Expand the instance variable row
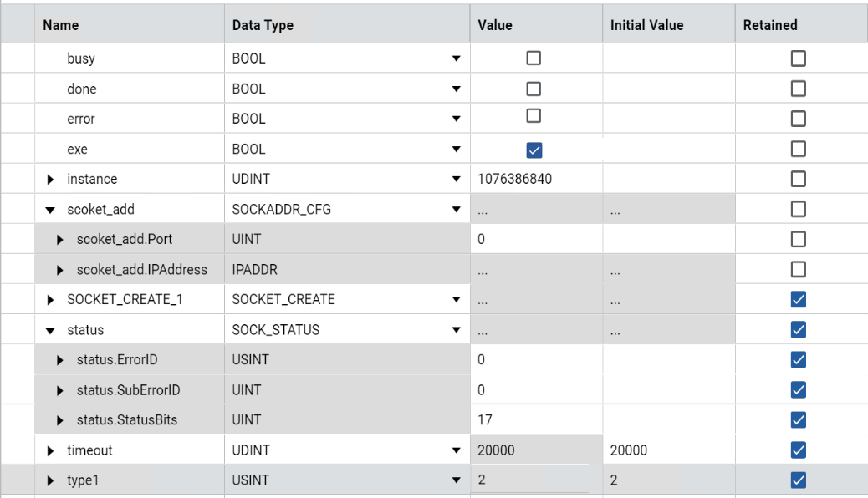This screenshot has width=868, height=498. click(x=49, y=180)
